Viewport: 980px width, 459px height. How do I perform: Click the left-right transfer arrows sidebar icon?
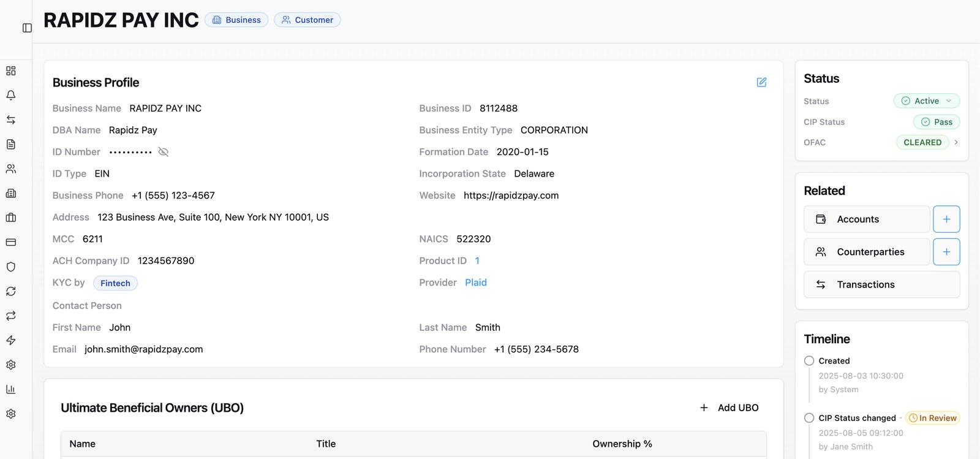coord(11,120)
